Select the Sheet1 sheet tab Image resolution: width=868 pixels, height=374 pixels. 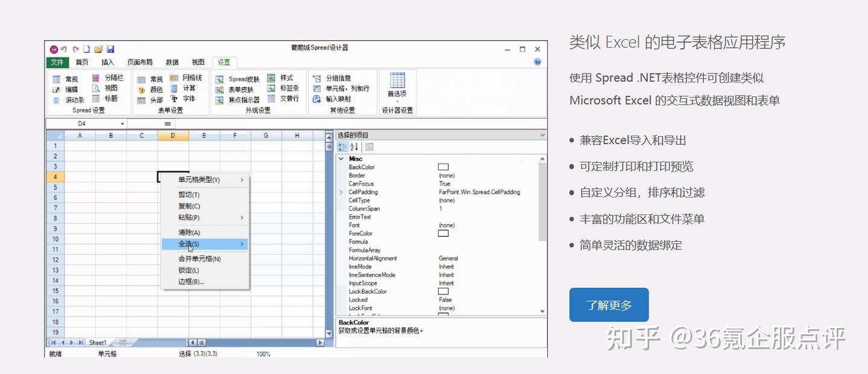(x=98, y=343)
